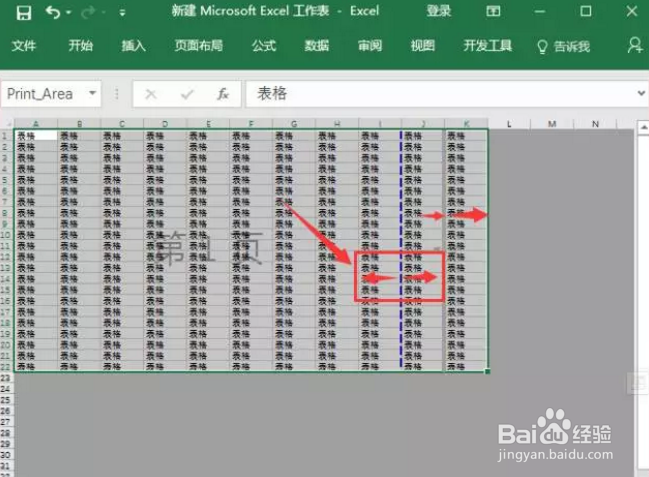Viewport: 649px width, 477px height.
Task: Switch to the 审阅 ribbon tab
Action: click(370, 46)
